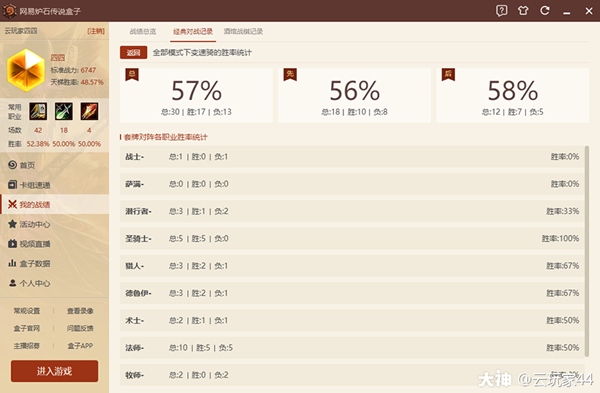Screen dimensions: 600x393
Task: Click the 云玩家四四 account name
Action: pos(21,31)
